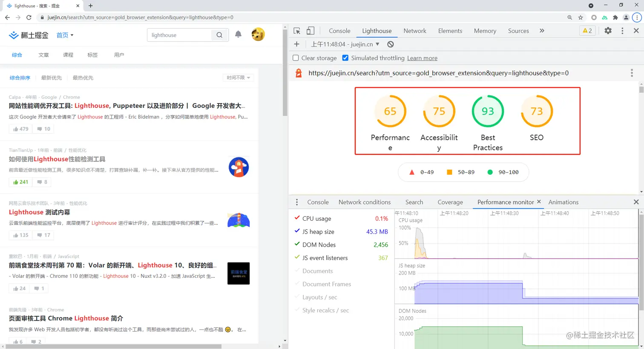644x349 pixels.
Task: Select the Network conditions drawer tab
Action: tap(365, 202)
